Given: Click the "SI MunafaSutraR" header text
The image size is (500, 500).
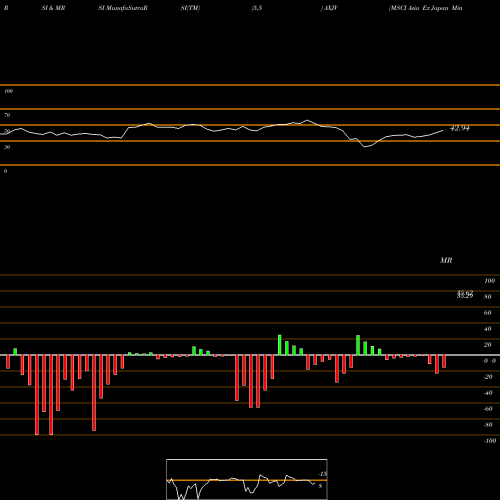Looking at the screenshot, I should [123, 8].
